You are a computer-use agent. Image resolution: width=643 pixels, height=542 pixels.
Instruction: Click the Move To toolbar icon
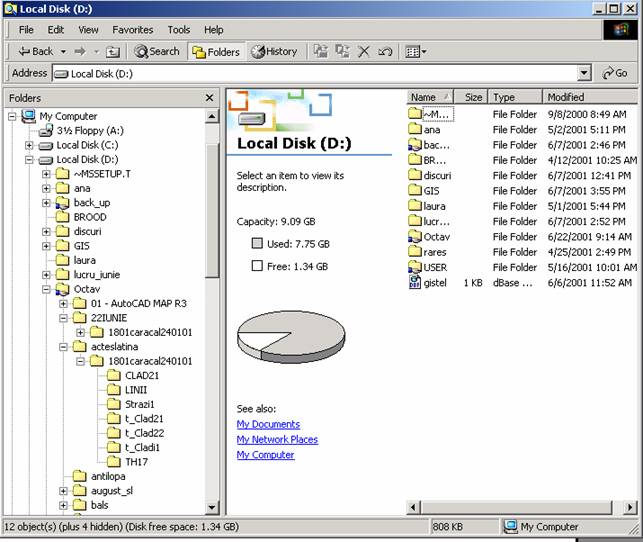click(x=320, y=51)
